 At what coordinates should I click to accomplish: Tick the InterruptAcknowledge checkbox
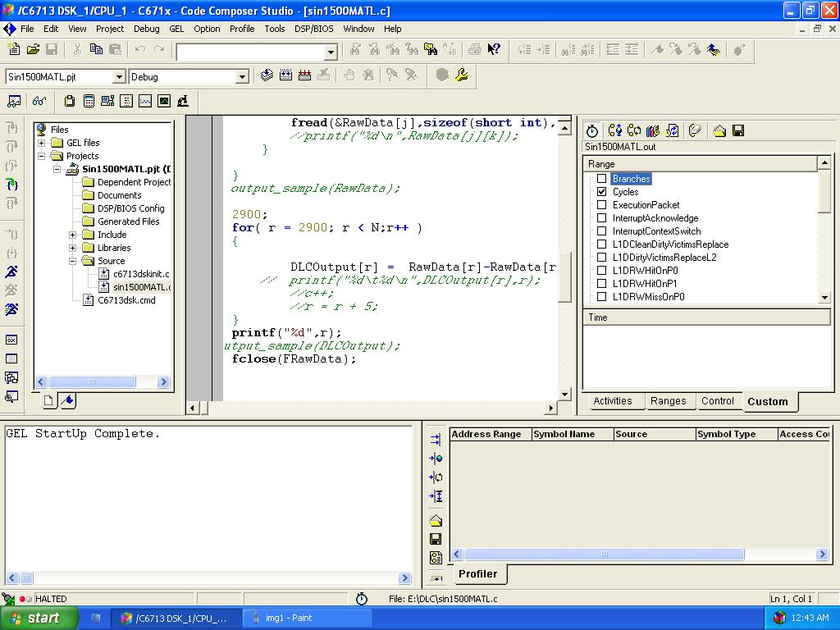[x=601, y=218]
